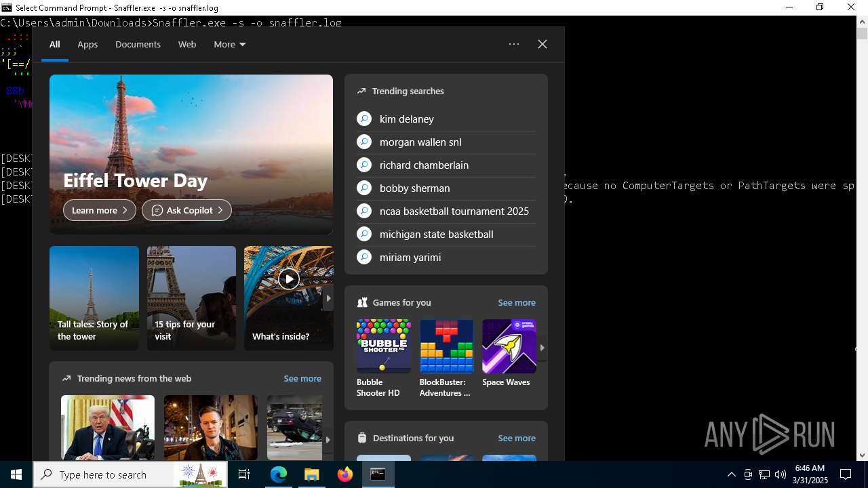Open news thumbnail of man at night
Image resolution: width=868 pixels, height=488 pixels.
point(211,428)
